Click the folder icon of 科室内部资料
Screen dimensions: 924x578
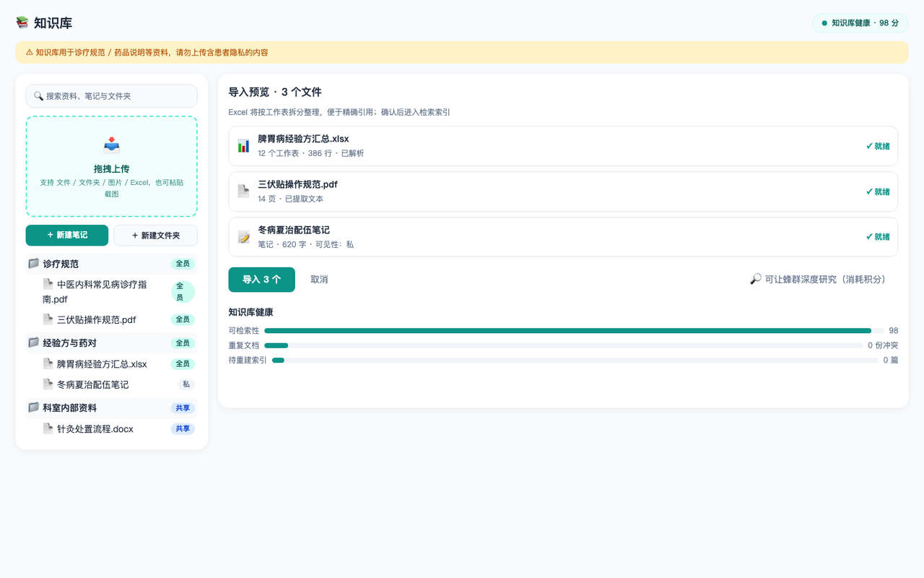point(33,407)
